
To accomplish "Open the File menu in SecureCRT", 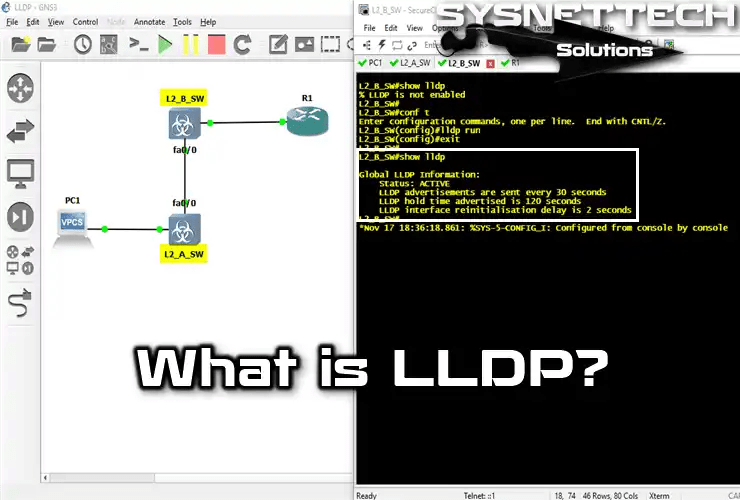I will click(x=369, y=28).
